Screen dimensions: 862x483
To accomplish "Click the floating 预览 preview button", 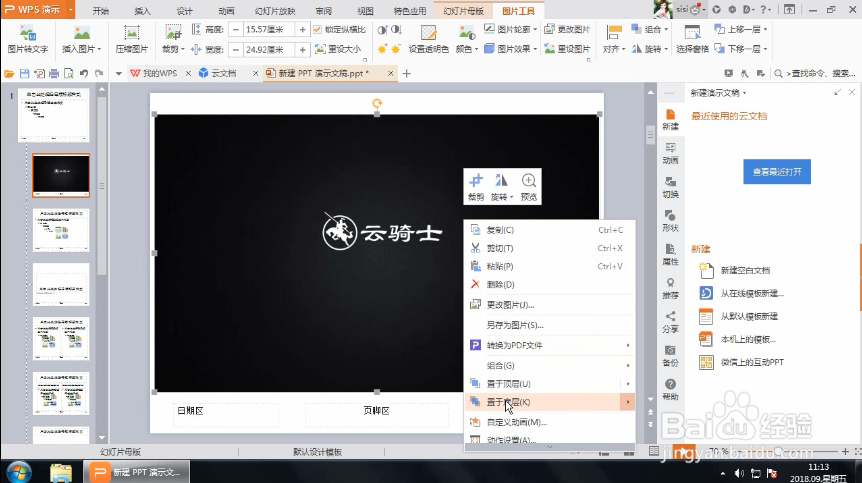I will [529, 187].
